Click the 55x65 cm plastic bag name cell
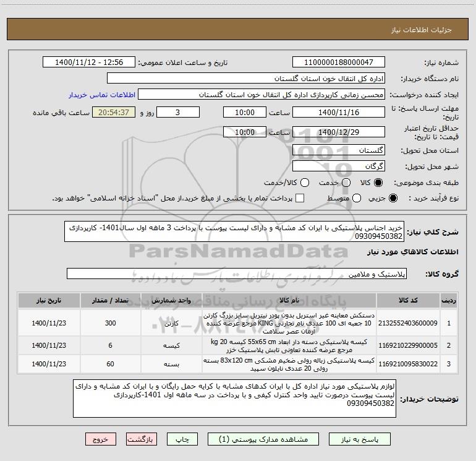This screenshot has height=461, width=476. (289, 345)
